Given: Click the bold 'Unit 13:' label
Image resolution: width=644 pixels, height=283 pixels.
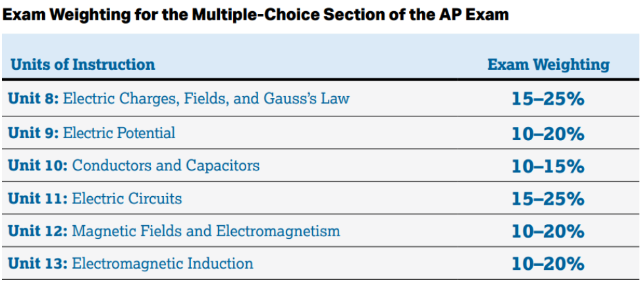Looking at the screenshot, I should (x=38, y=263).
